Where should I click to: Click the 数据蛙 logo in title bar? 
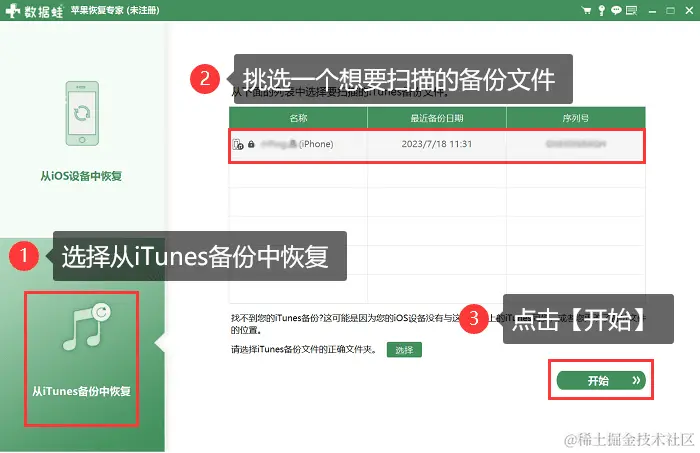(35, 11)
